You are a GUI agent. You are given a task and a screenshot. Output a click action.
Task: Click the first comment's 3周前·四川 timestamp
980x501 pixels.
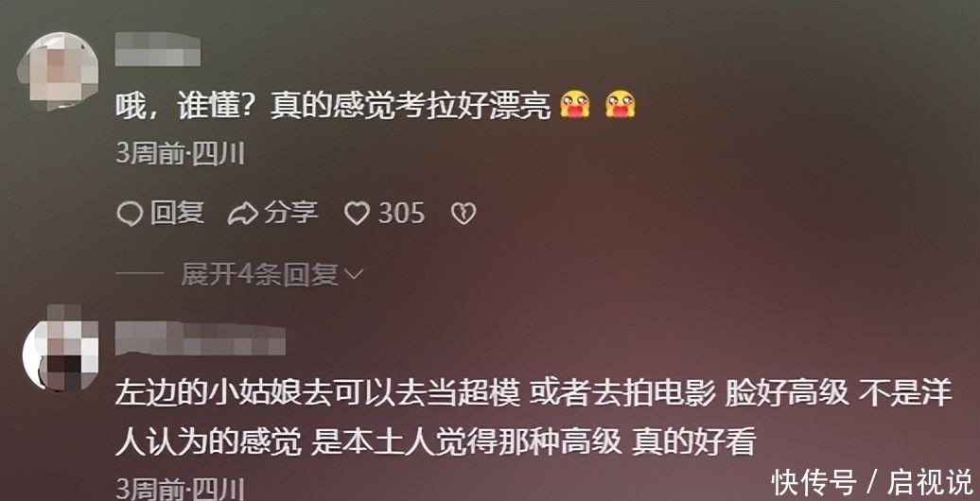click(x=180, y=154)
